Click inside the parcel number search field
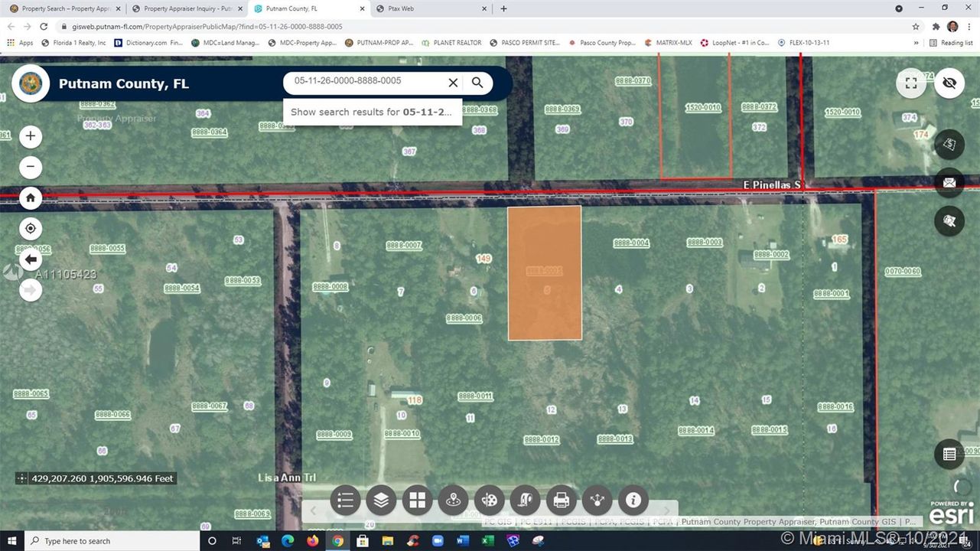 coord(363,81)
